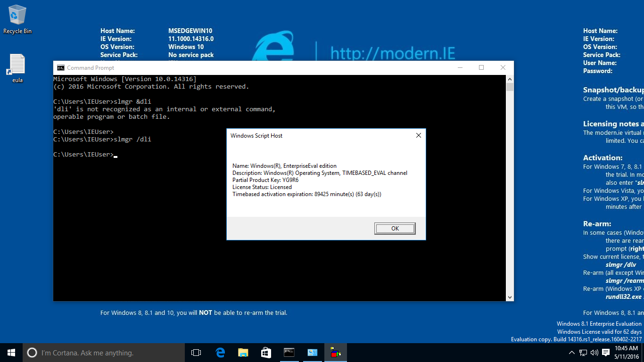Click the 'MSEDGEWIN10' host name on wallpaper

[190, 31]
